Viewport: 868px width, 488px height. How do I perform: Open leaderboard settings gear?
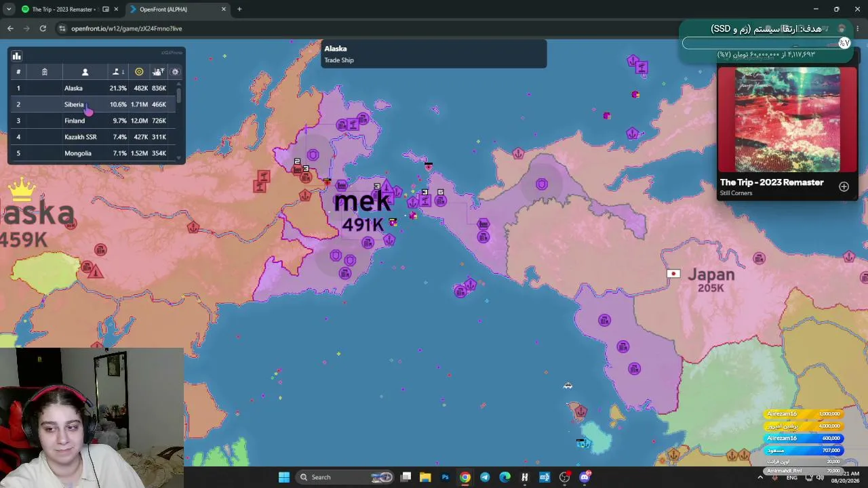pos(175,72)
